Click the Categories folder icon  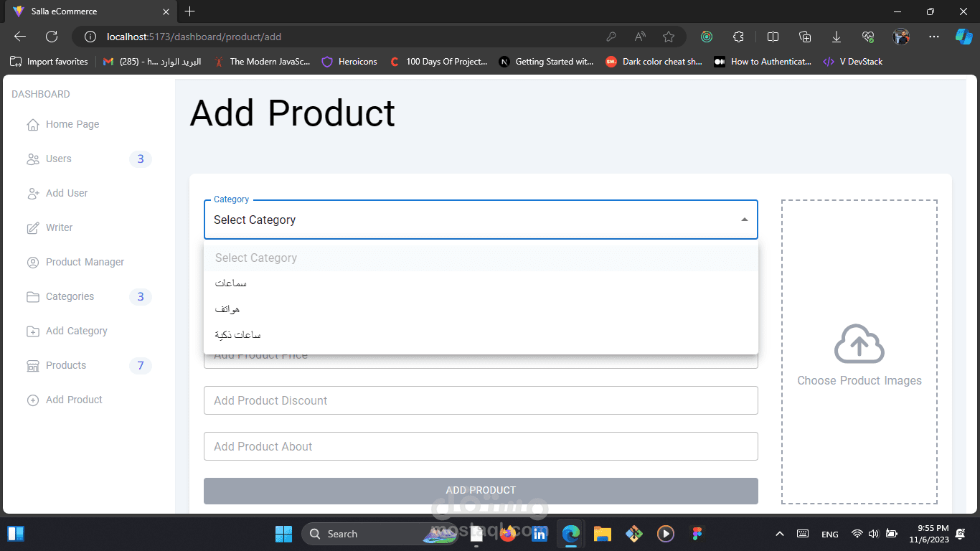click(x=33, y=297)
